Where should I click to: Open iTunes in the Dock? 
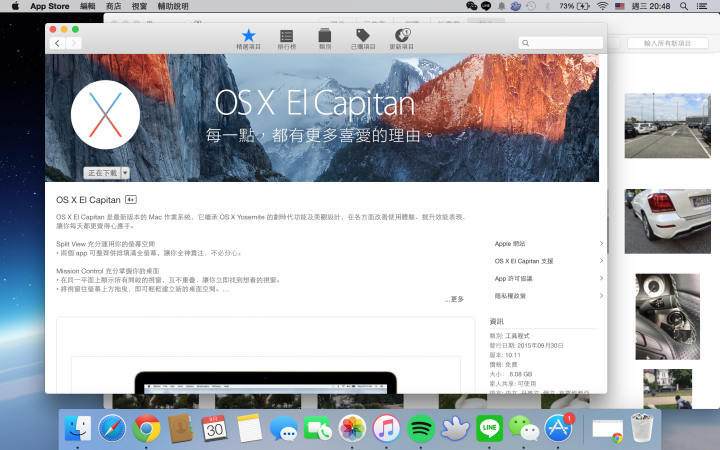point(386,428)
